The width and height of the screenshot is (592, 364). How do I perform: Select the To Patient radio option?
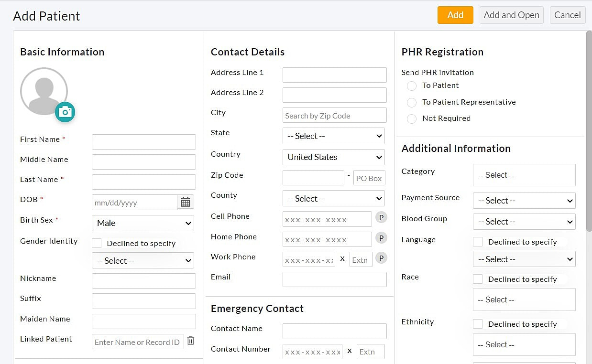[x=412, y=86]
